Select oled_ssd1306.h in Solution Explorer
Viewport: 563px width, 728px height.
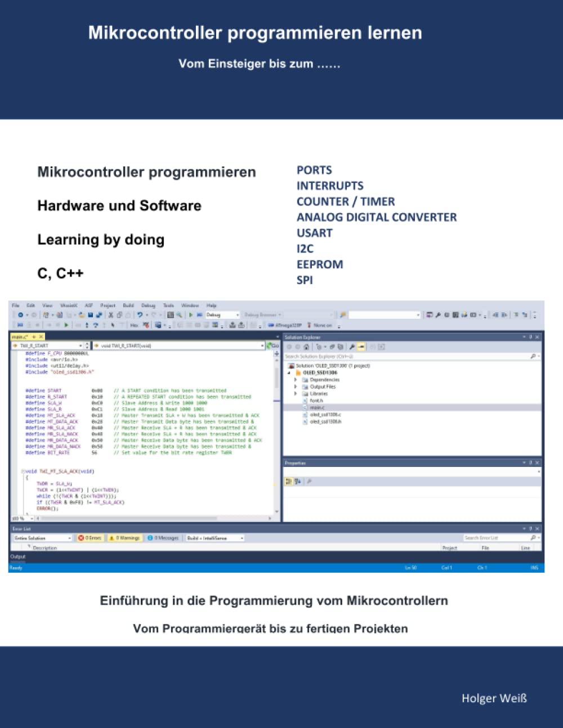pyautogui.click(x=322, y=421)
